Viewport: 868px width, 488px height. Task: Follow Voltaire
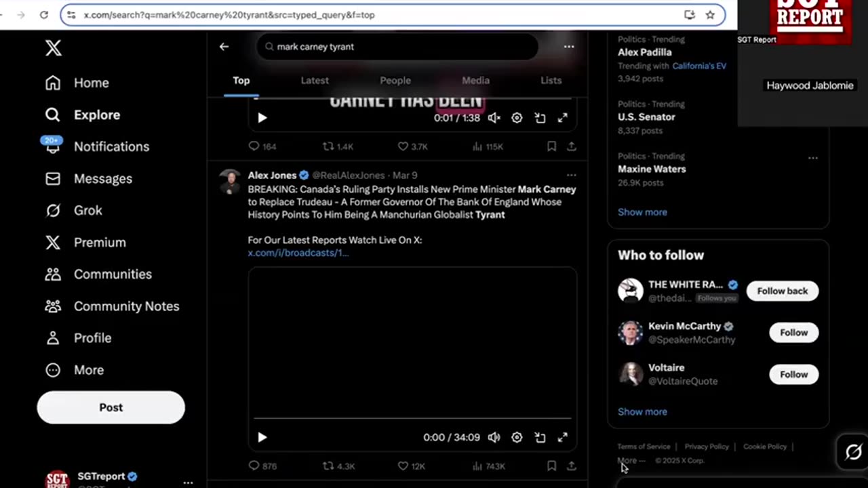point(793,374)
